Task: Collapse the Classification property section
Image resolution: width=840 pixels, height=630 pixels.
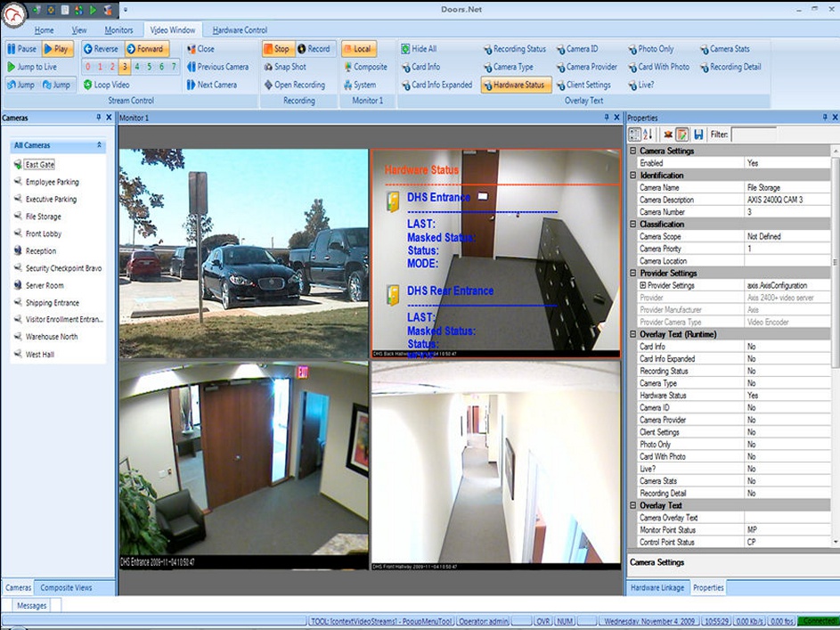Action: point(632,225)
